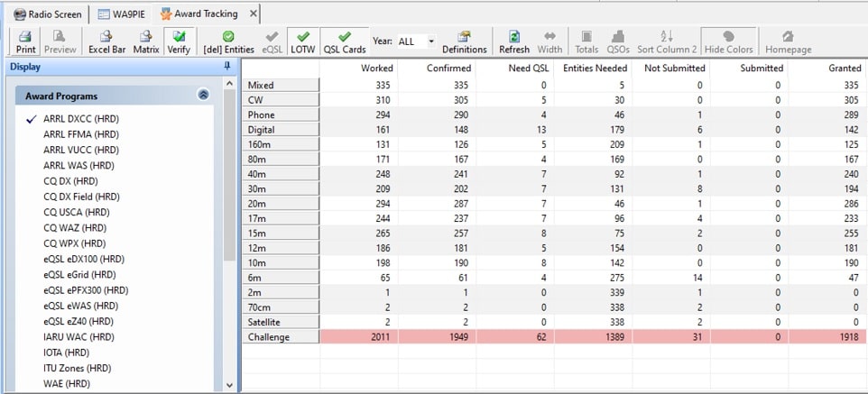Click the Digital row header
Screen dimensions: 868x394
pos(281,130)
